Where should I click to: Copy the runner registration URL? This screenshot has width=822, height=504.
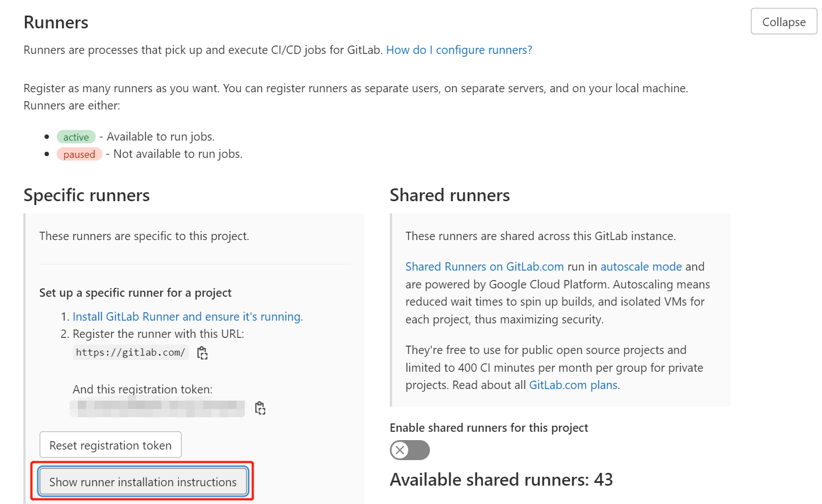(202, 353)
